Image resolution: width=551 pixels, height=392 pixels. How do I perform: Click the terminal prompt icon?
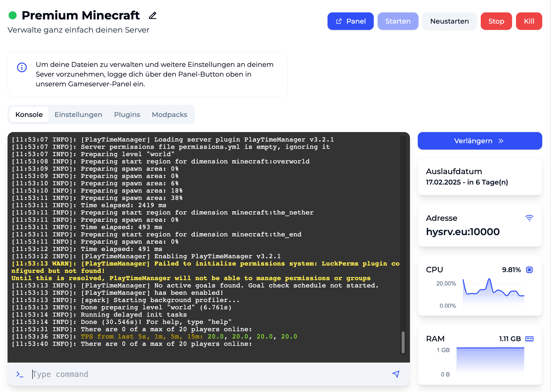(20, 374)
